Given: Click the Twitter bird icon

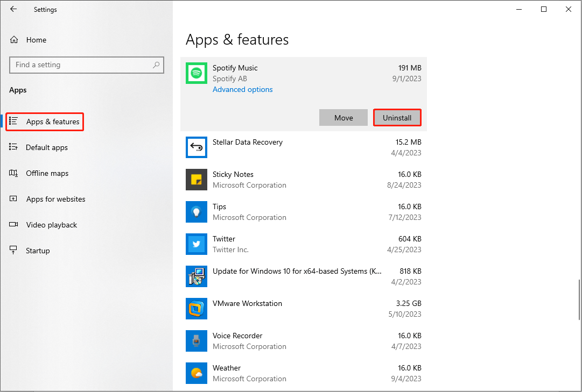Looking at the screenshot, I should click(x=197, y=244).
